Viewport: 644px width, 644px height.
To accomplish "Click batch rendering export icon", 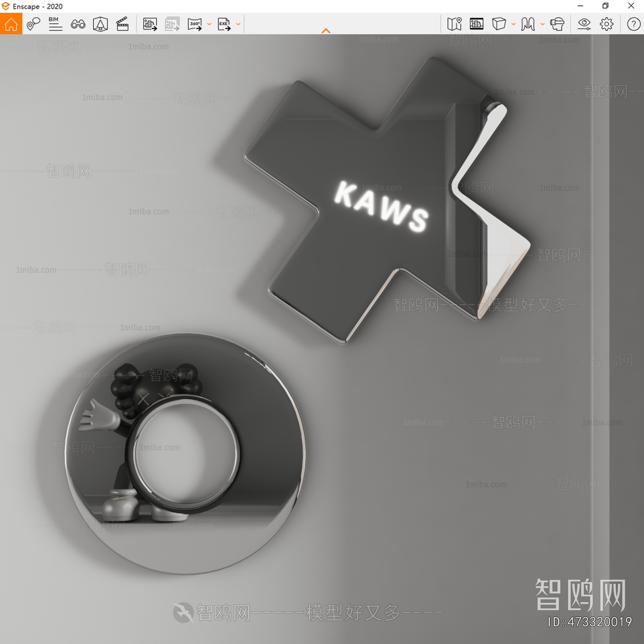I will point(172,24).
